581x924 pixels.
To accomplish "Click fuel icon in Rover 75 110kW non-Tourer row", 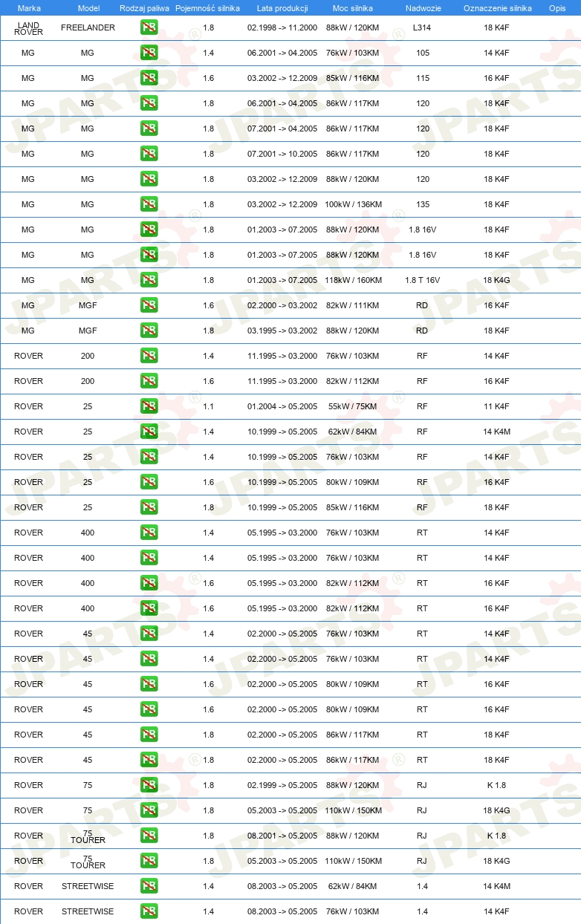I will pyautogui.click(x=149, y=810).
